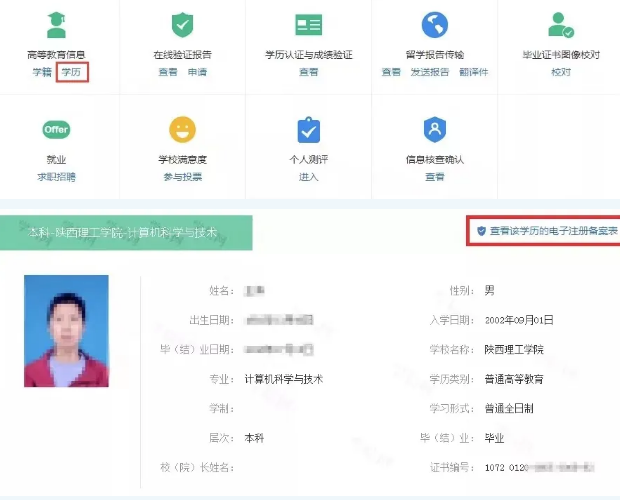Click the 毕业证书图像校对 heading text
The height and width of the screenshot is (500, 620).
tap(561, 55)
